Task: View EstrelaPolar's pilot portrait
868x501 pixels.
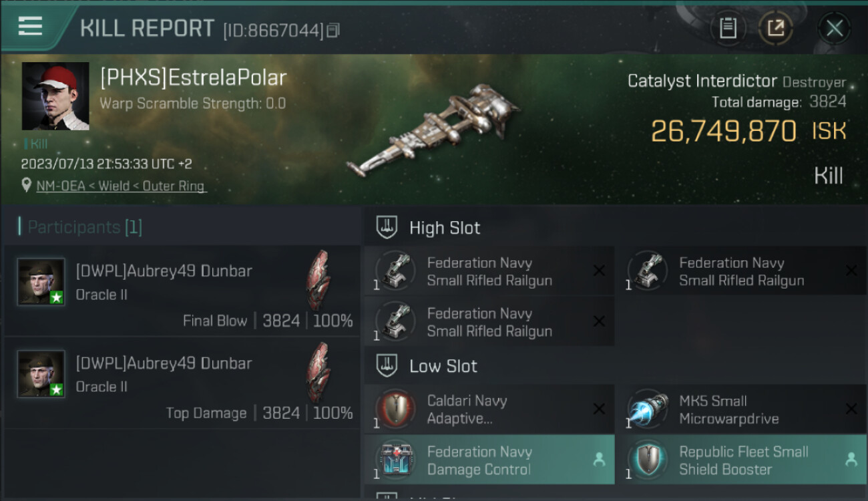Action: pos(55,96)
